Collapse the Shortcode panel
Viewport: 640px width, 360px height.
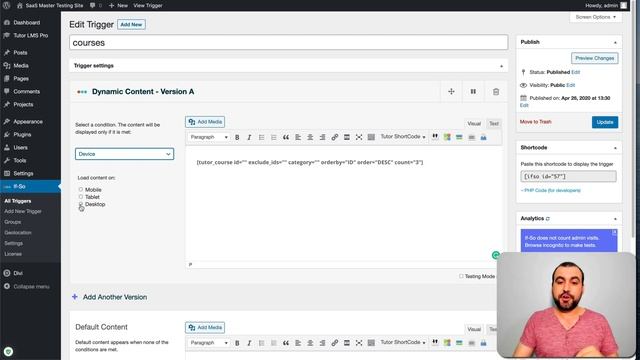pyautogui.click(x=615, y=148)
